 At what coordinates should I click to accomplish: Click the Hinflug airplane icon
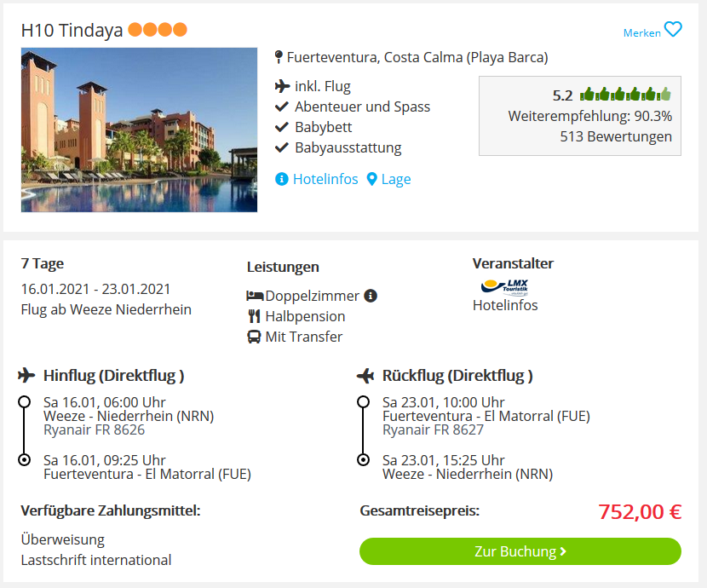(26, 375)
